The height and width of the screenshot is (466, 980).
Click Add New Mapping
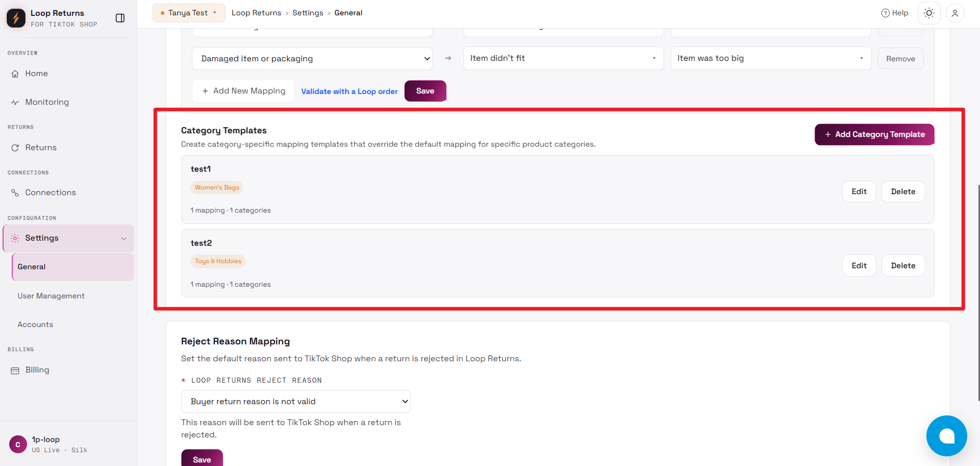click(243, 91)
